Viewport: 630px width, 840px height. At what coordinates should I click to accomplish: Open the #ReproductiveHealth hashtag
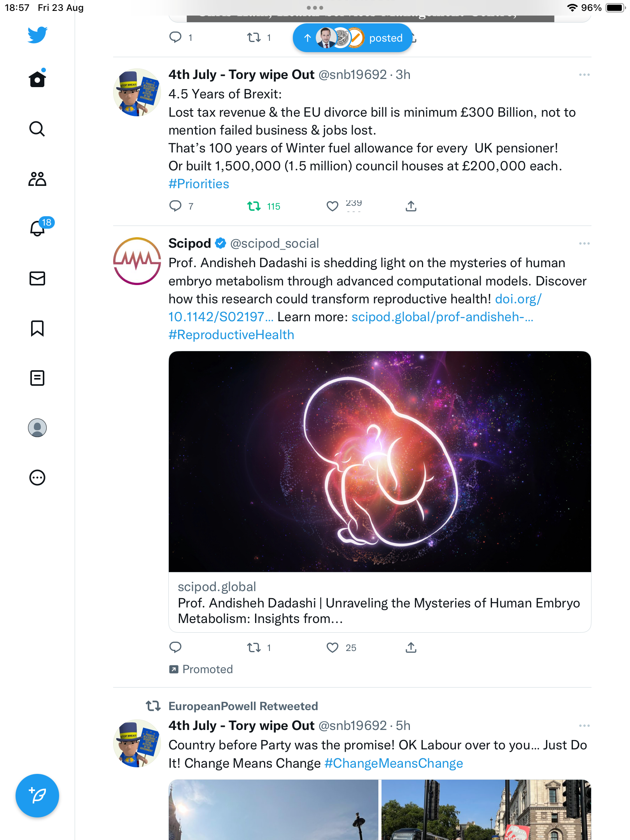[x=231, y=335]
